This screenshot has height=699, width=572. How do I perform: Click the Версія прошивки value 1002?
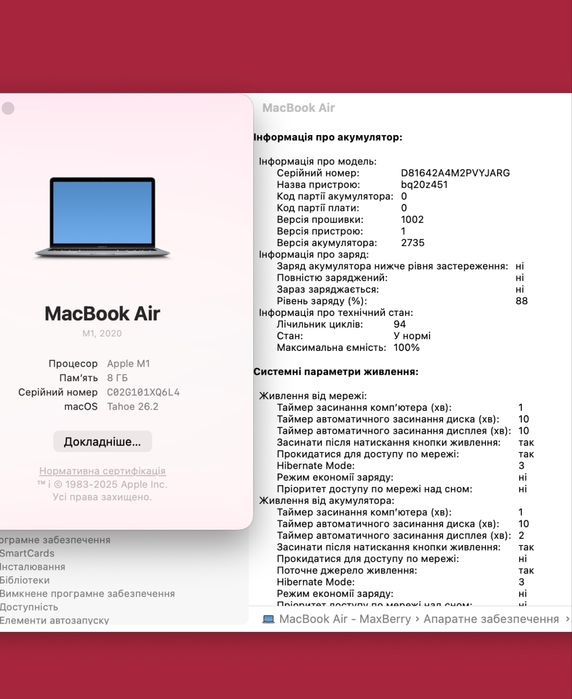pyautogui.click(x=412, y=219)
